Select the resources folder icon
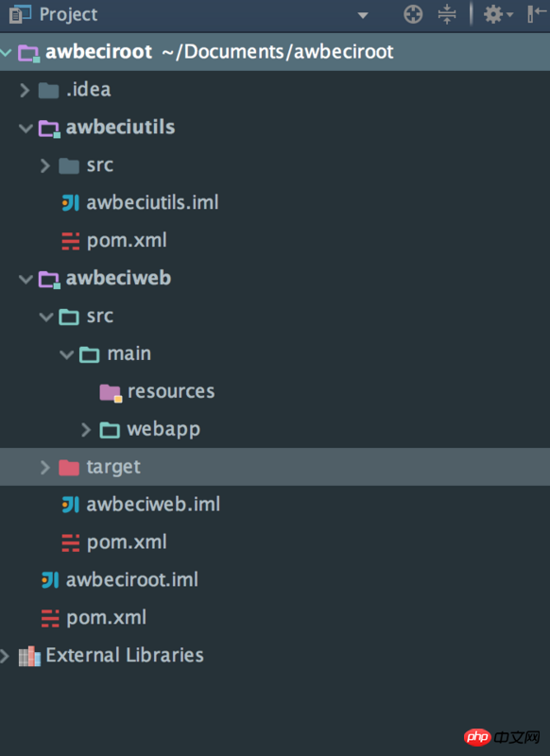 click(111, 392)
